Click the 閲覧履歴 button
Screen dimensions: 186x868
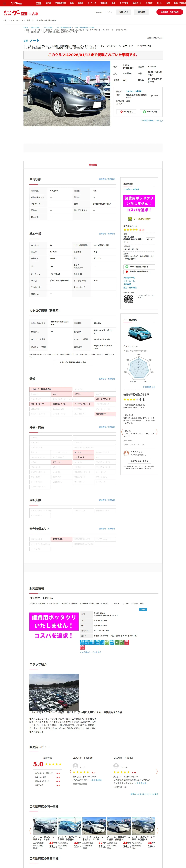coord(141,12)
